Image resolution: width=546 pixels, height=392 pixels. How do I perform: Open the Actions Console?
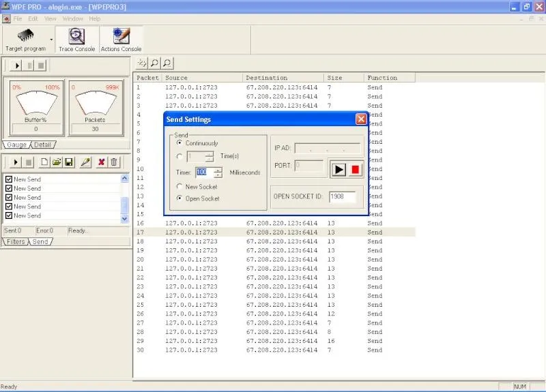[x=121, y=40]
